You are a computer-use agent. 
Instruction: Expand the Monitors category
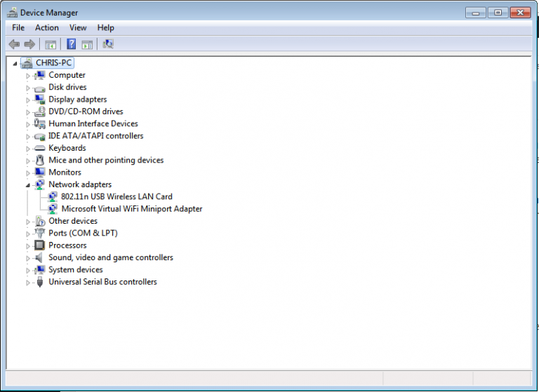pos(28,173)
